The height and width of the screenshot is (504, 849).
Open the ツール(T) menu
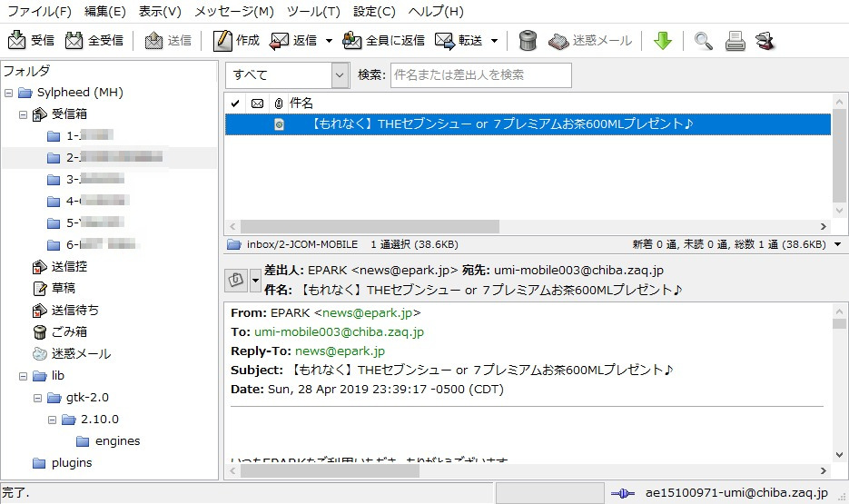pos(312,12)
